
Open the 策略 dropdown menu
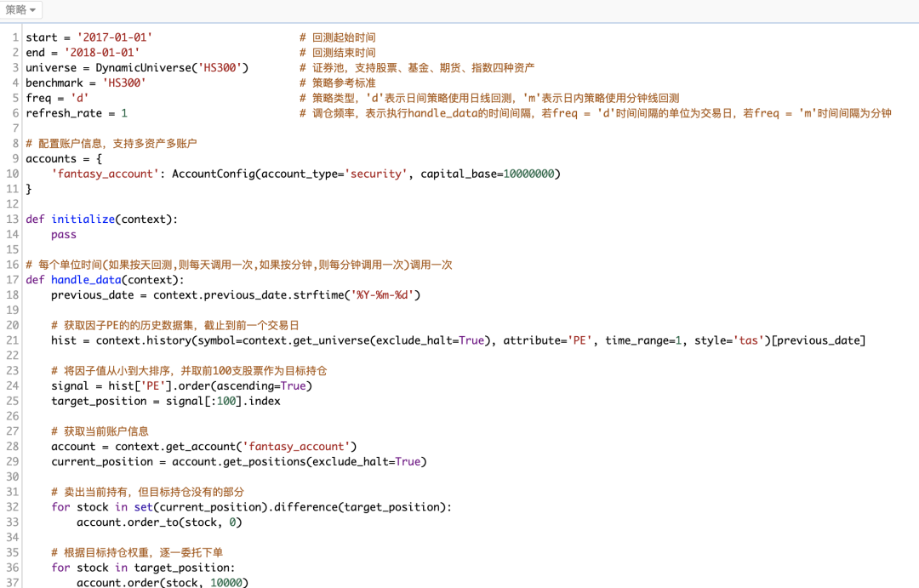tap(20, 10)
